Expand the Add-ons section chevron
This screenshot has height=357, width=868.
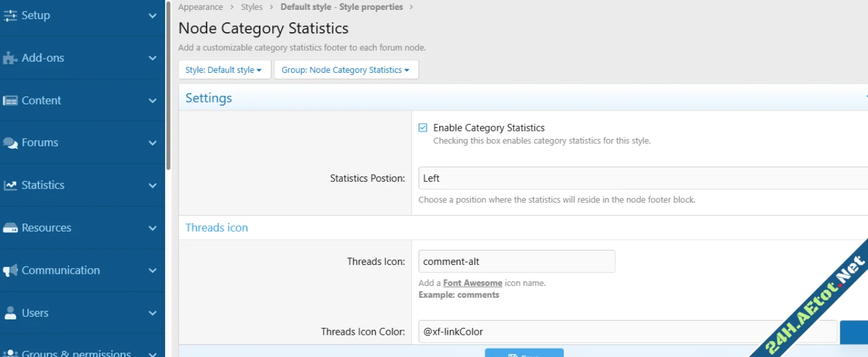tap(153, 58)
